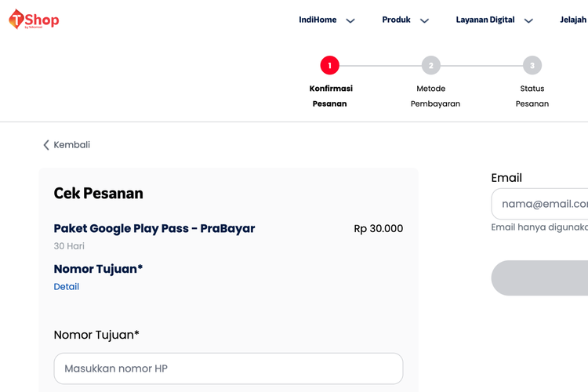Click the Kembali back arrow icon
Viewport: 588px width, 392px height.
click(x=46, y=145)
